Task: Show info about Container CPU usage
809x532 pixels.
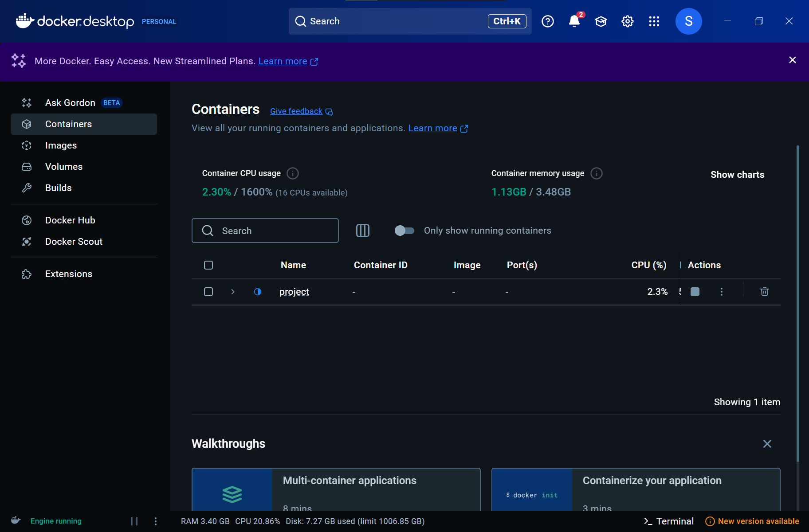Action: click(x=293, y=173)
